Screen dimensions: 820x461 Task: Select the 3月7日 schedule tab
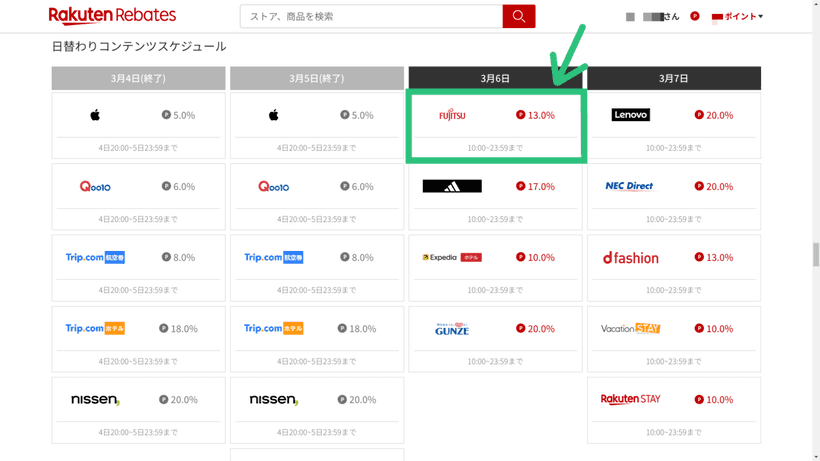click(x=674, y=78)
